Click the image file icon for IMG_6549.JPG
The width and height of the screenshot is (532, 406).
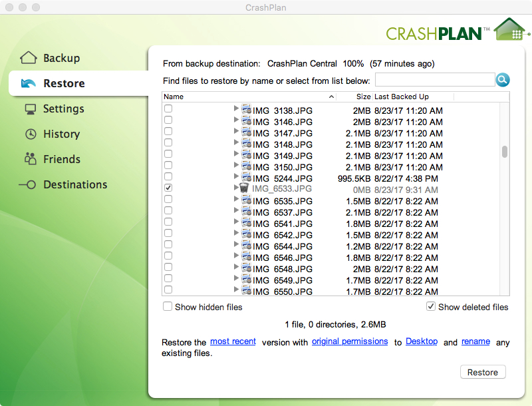coord(246,279)
